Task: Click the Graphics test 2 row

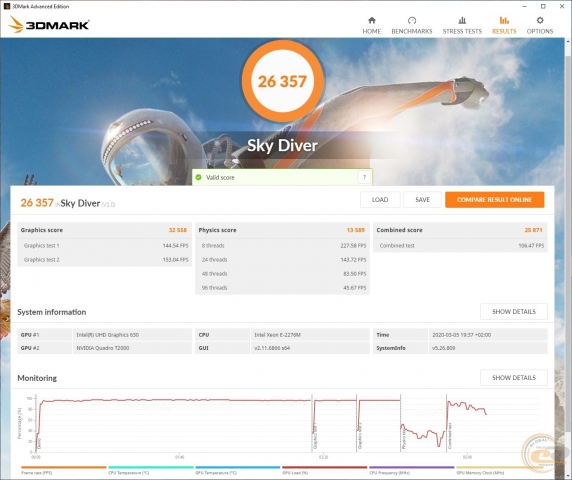Action: coord(104,260)
